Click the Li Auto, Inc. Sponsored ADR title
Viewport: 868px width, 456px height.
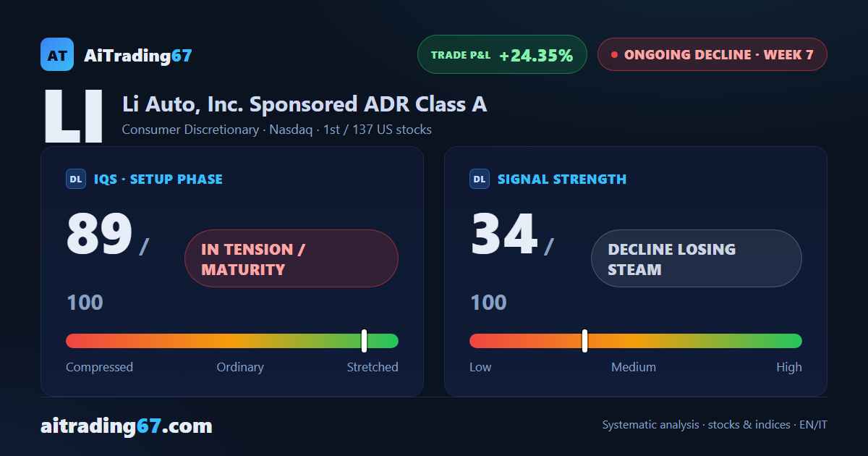305,104
